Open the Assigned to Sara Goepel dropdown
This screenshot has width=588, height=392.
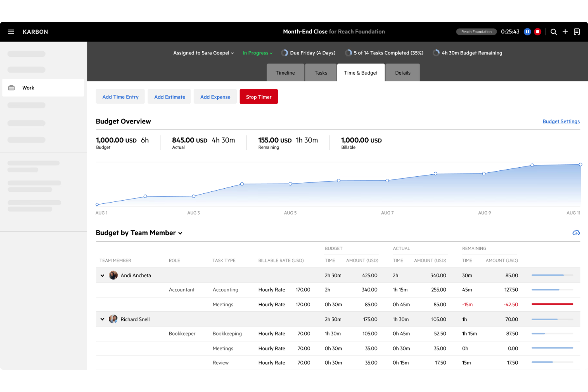203,52
